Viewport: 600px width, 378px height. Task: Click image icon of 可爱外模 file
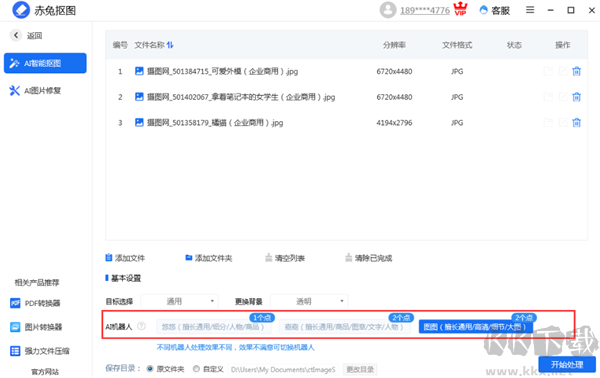pyautogui.click(x=139, y=71)
